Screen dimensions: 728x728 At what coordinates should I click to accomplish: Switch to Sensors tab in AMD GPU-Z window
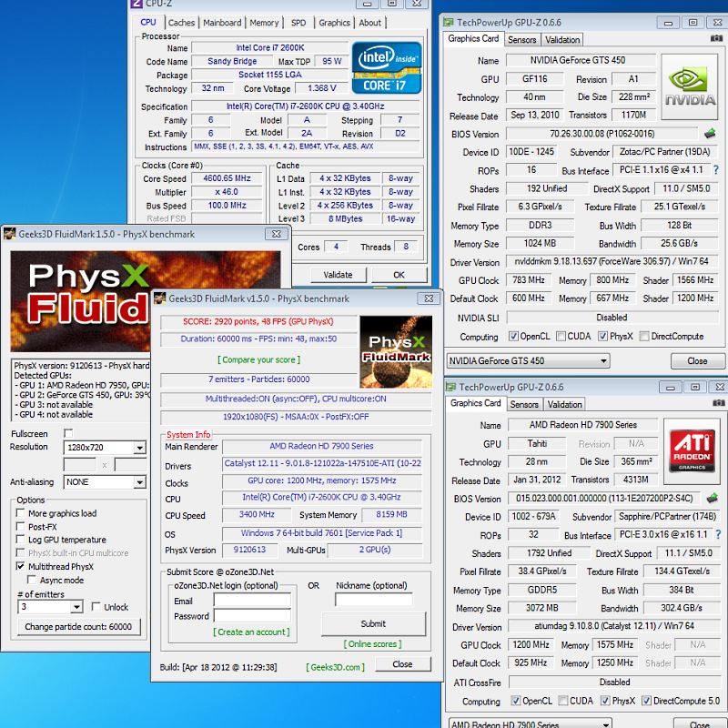[524, 404]
